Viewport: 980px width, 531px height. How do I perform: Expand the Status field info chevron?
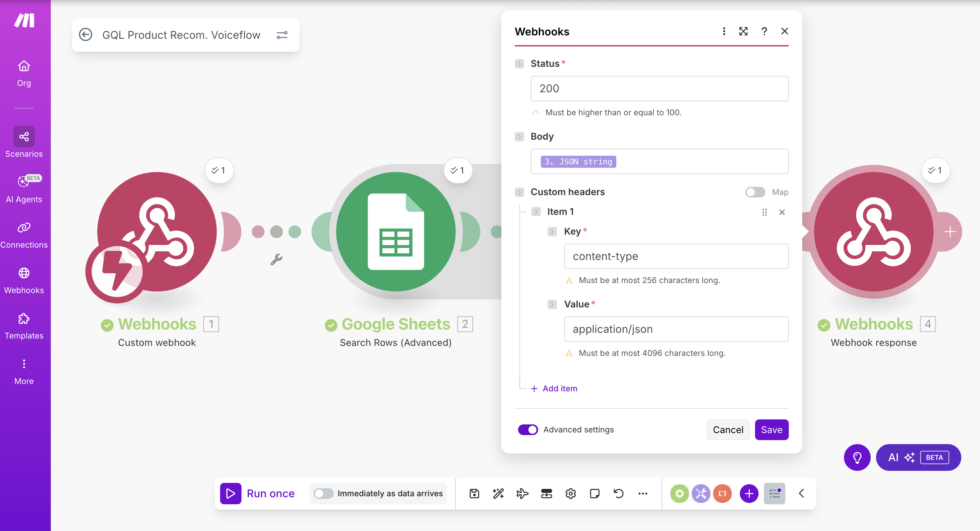point(519,63)
